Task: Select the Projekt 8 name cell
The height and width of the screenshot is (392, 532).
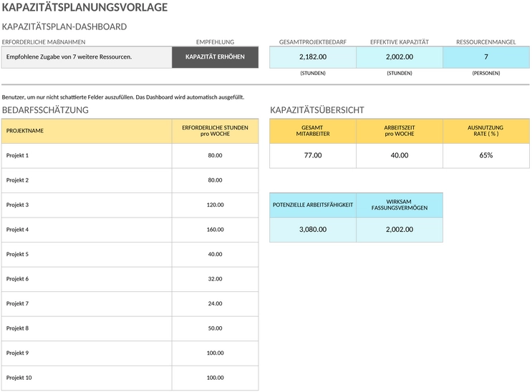Action: 87,328
